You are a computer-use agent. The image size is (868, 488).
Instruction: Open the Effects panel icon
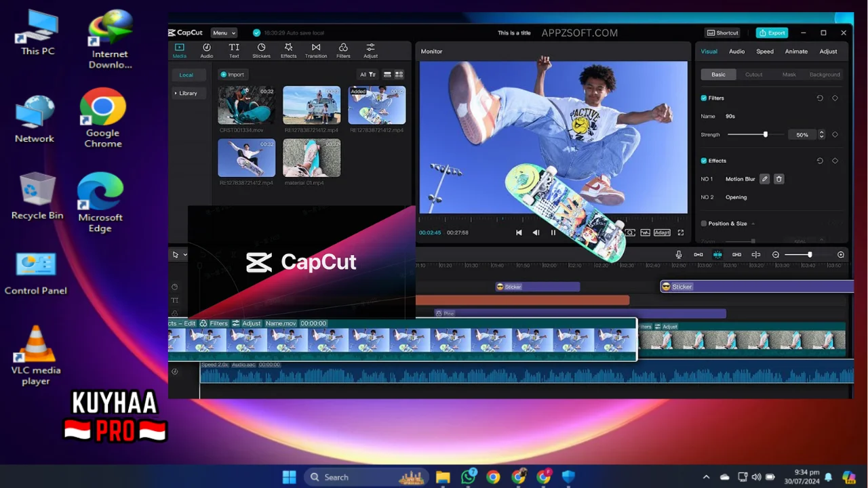(x=288, y=47)
